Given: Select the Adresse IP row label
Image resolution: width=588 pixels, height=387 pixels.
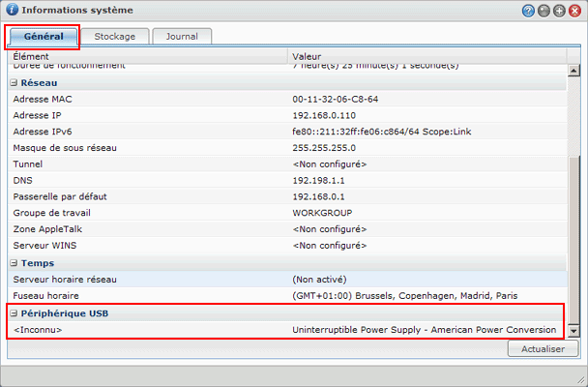Looking at the screenshot, I should [x=37, y=115].
